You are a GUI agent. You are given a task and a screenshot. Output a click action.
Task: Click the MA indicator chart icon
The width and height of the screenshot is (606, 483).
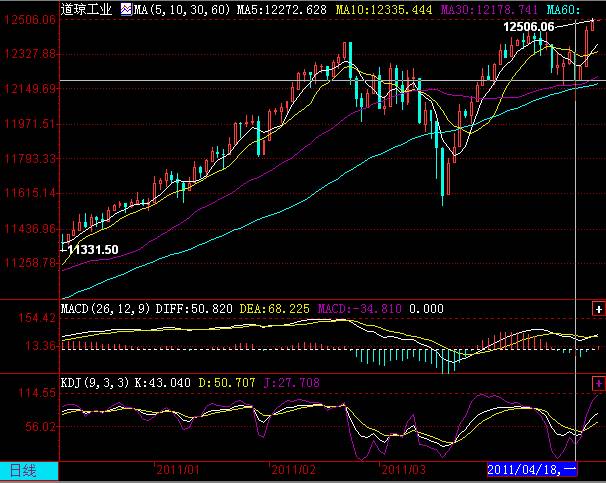(126, 9)
